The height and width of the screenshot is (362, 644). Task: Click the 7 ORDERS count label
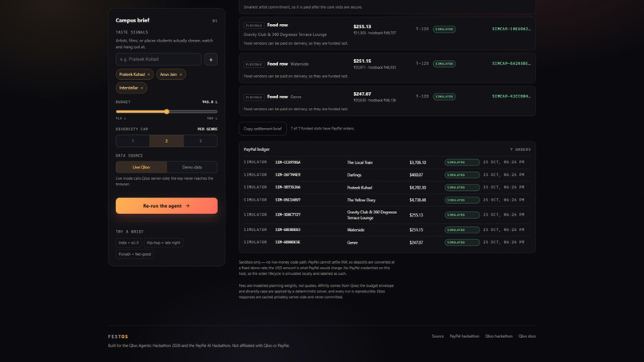point(520,149)
